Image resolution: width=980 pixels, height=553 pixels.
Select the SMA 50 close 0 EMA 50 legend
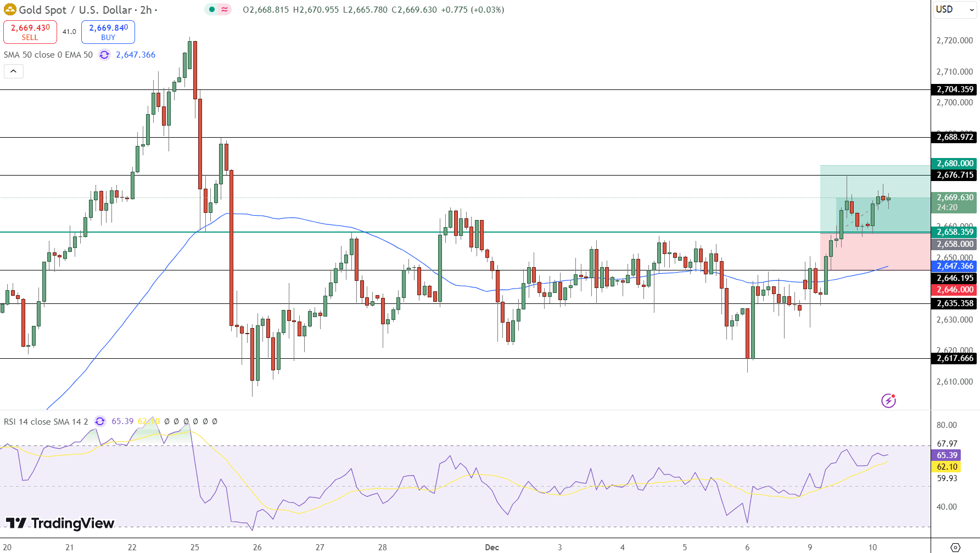point(48,55)
